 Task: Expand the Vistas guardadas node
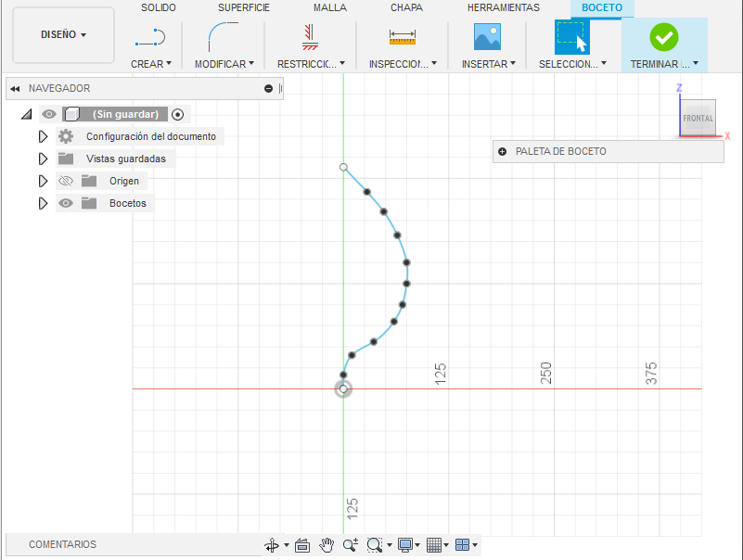(43, 159)
